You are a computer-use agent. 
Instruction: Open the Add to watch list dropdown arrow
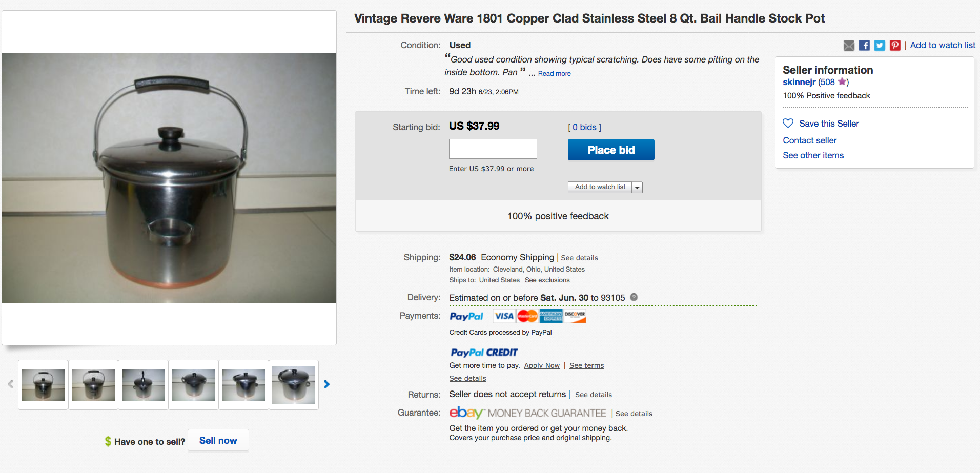coord(637,187)
